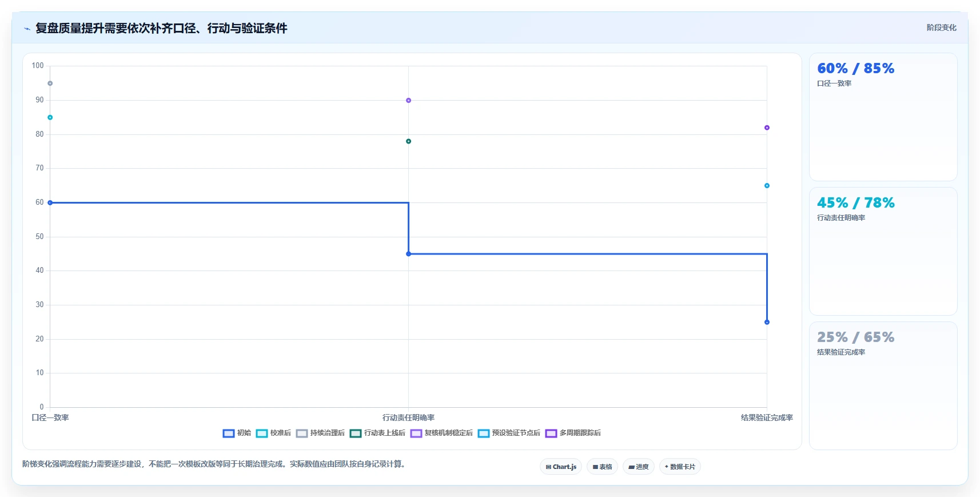Click the 口径一致率 x-axis label
Screen dimensions: 980x497
click(x=50, y=418)
